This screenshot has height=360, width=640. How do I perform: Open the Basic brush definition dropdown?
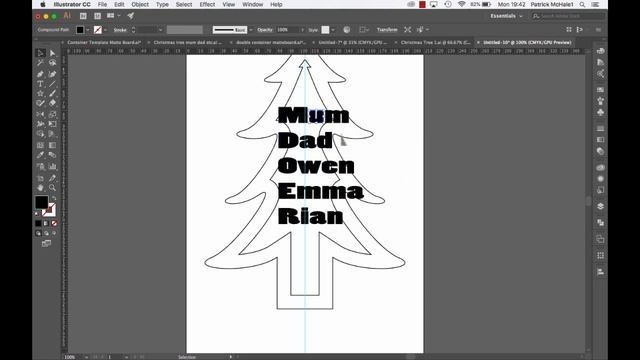[x=251, y=30]
